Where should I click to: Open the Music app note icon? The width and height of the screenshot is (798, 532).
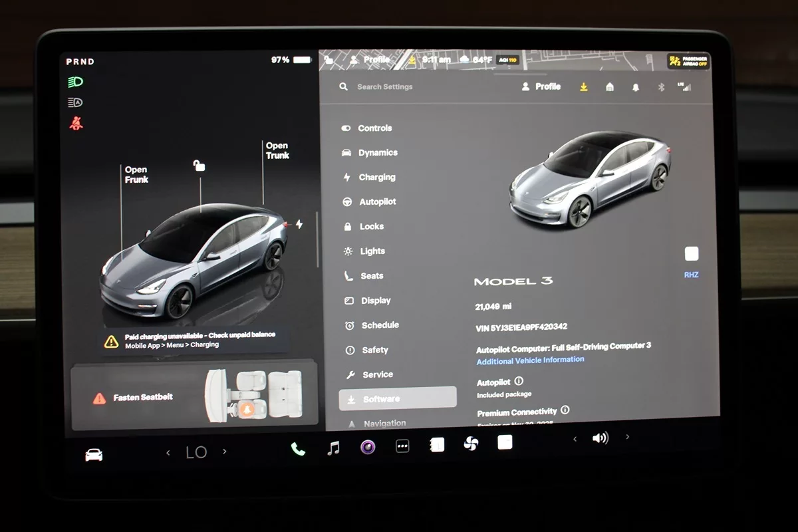[x=334, y=448]
